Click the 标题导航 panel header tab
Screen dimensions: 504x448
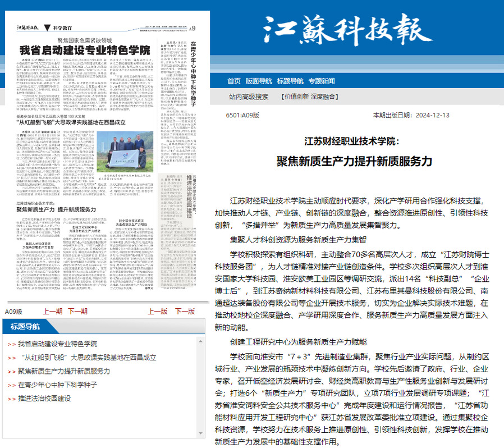[25, 327]
